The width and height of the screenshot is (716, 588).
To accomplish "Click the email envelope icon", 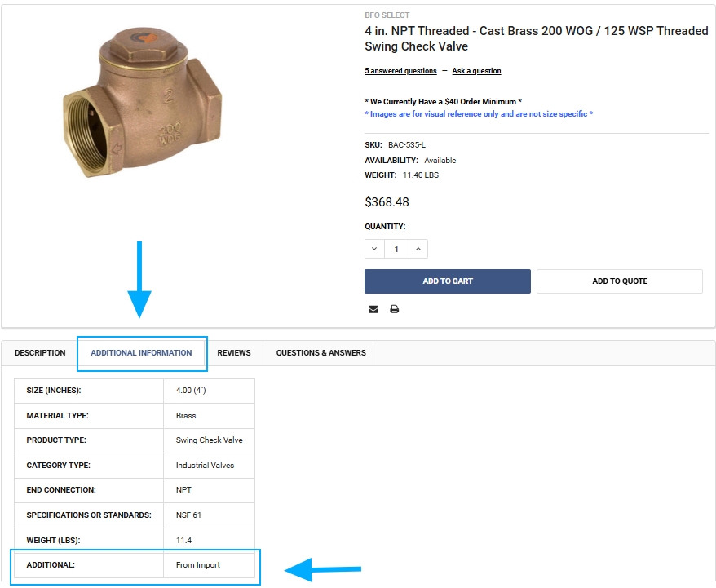I will (x=373, y=309).
